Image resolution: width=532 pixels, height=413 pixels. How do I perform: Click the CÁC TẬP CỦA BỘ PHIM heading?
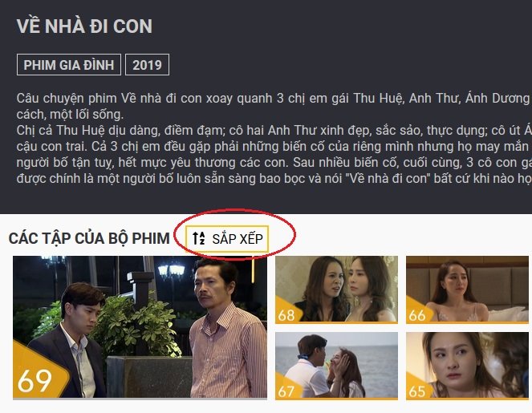pyautogui.click(x=89, y=238)
